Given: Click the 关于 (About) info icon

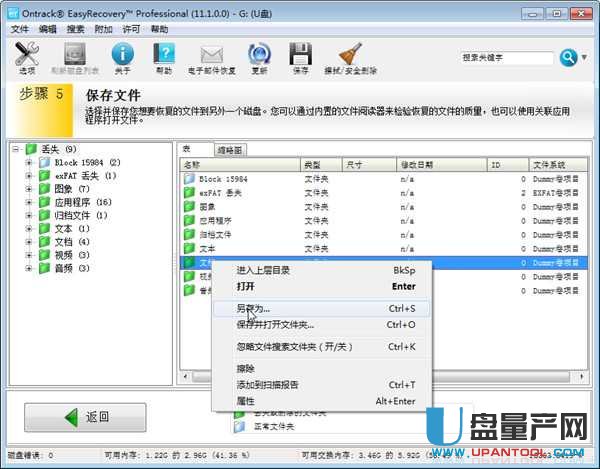Looking at the screenshot, I should pos(122,56).
